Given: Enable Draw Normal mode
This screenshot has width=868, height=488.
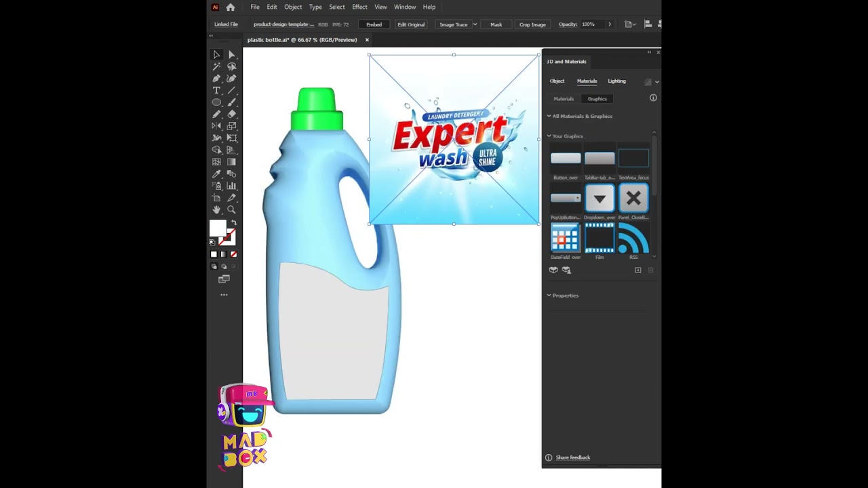Looking at the screenshot, I should coord(214,266).
